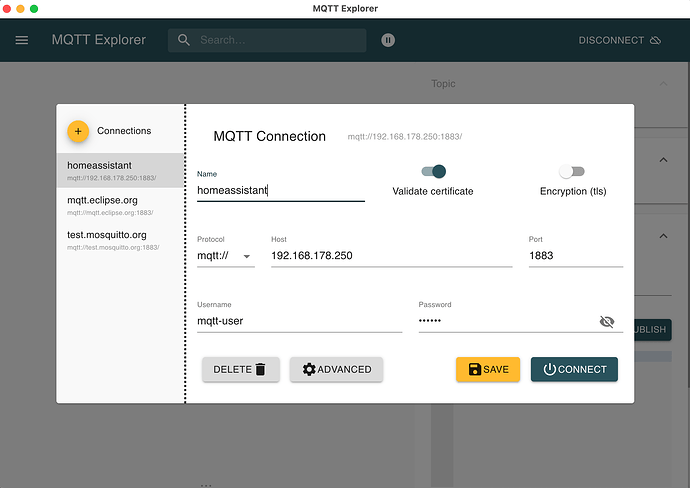The image size is (690, 488).
Task: Click the DELETE button
Action: pos(241,369)
